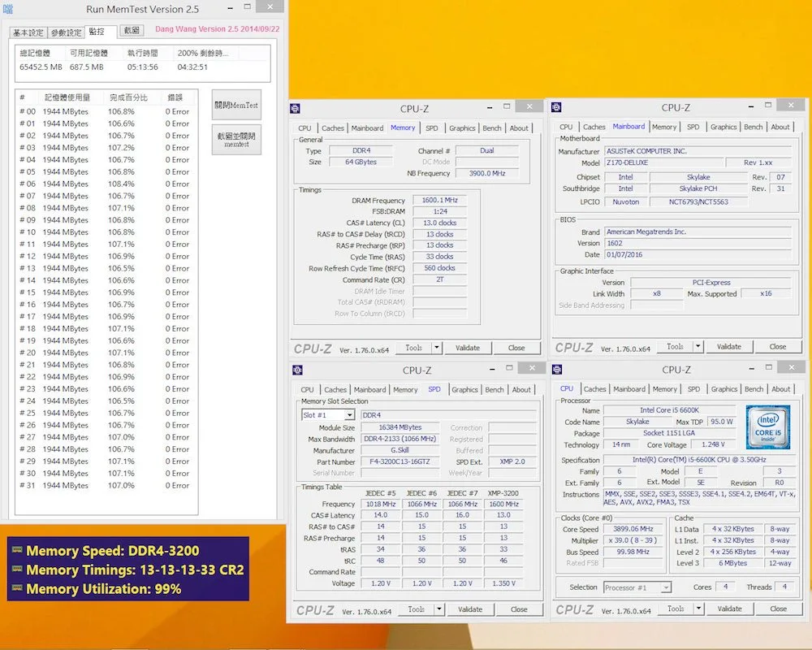Click the NB Frequency value 3900.0 MHz
The height and width of the screenshot is (650, 812).
(486, 174)
